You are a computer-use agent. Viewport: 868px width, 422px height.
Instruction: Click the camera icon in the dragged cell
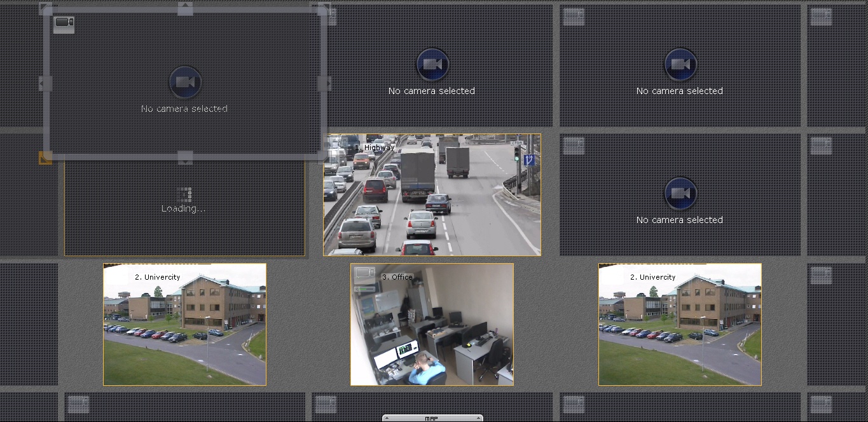pos(185,82)
